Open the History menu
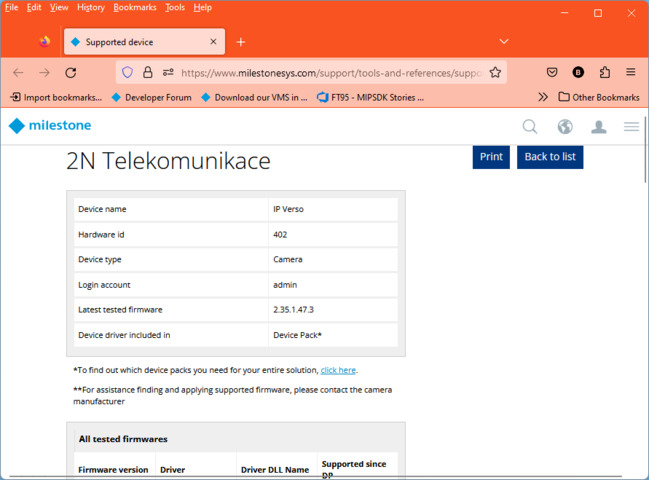Screen dimensions: 649x480 [90, 8]
